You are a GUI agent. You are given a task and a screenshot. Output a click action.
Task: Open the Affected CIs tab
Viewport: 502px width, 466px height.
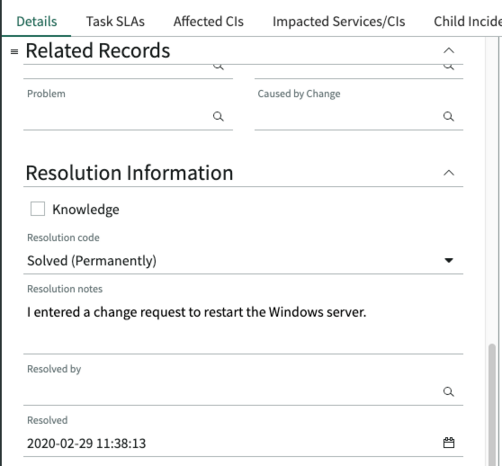point(209,22)
